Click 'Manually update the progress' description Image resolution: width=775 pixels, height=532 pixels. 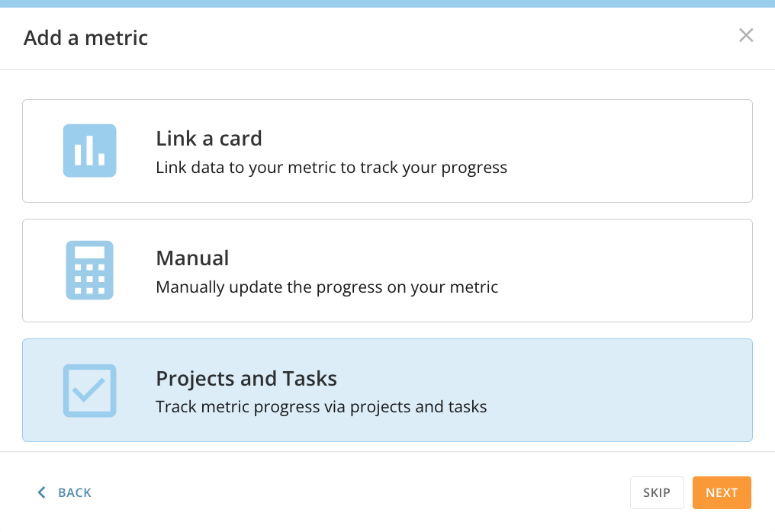point(326,287)
